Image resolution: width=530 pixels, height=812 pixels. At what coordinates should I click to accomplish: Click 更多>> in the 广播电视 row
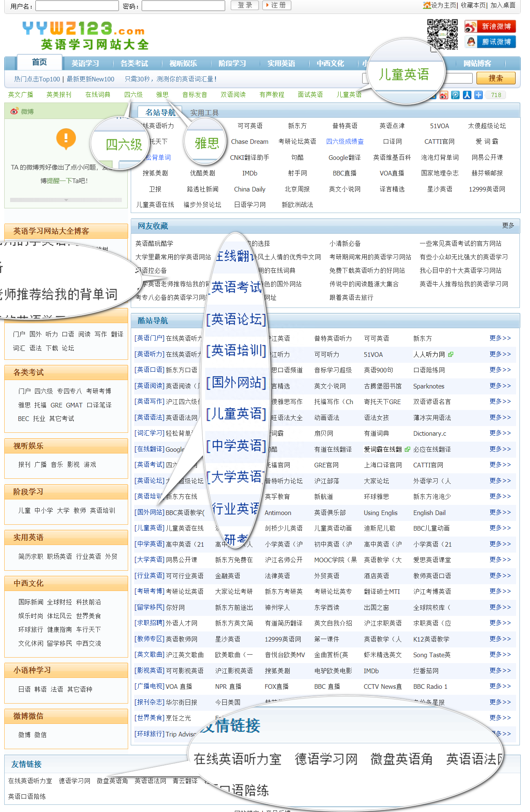[500, 686]
